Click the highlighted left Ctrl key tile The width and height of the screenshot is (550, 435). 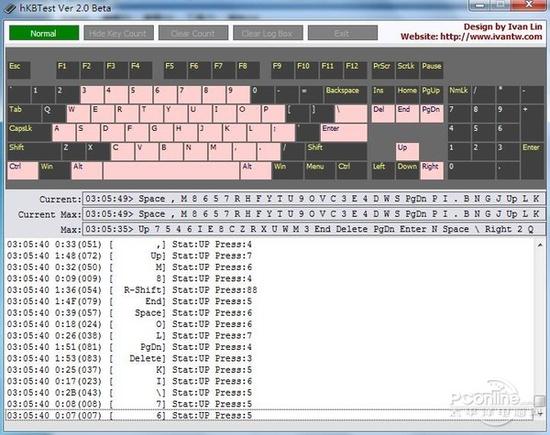[x=22, y=170]
